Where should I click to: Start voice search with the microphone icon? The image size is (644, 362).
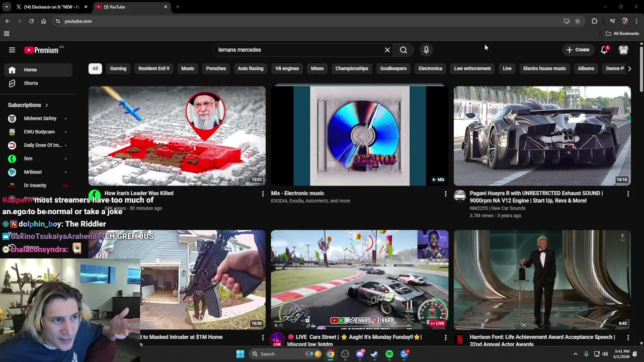click(426, 50)
